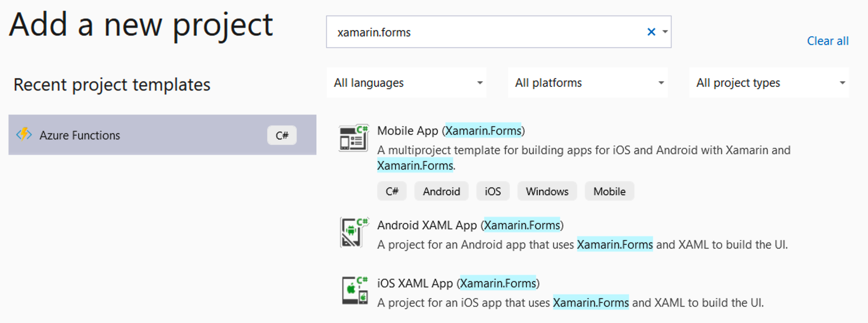The image size is (868, 323).
Task: Open search history dropdown arrow
Action: point(665,32)
